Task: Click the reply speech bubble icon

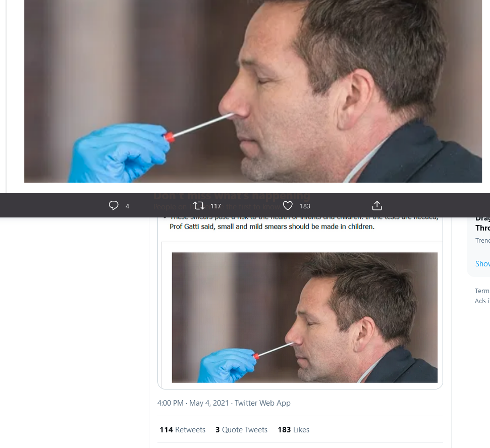Action: [114, 205]
